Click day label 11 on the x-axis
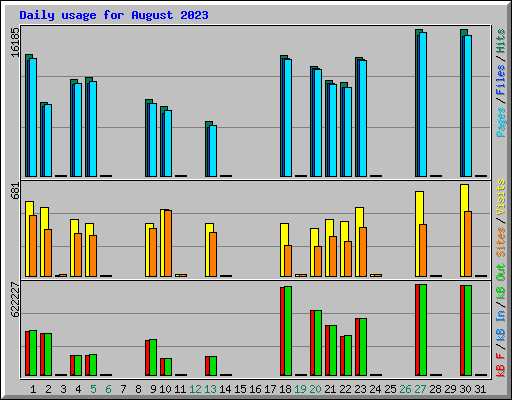Image resolution: width=512 pixels, height=400 pixels. [180, 389]
